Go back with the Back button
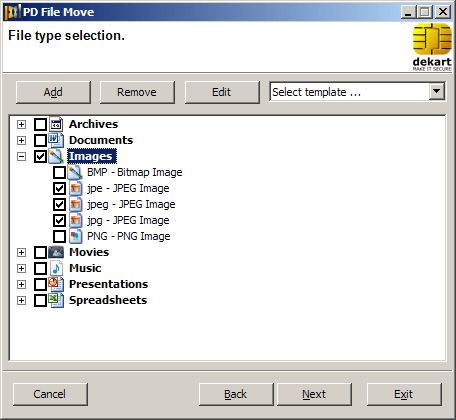 point(236,394)
